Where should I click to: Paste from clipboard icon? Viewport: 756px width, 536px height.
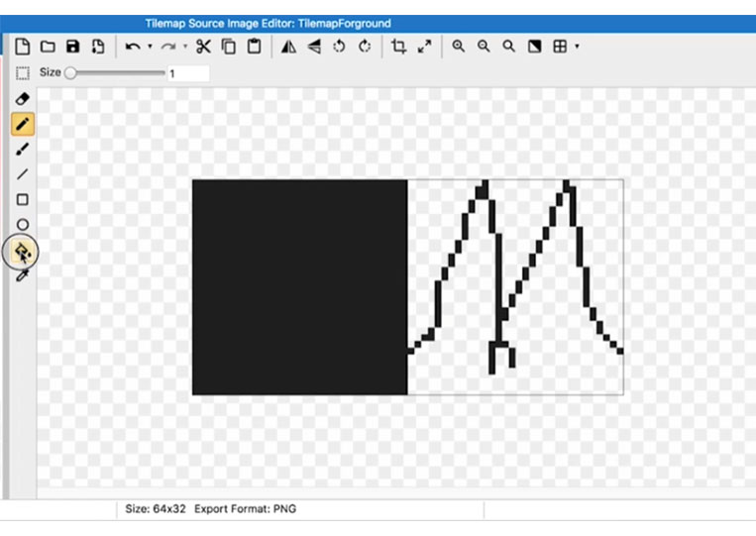[254, 47]
